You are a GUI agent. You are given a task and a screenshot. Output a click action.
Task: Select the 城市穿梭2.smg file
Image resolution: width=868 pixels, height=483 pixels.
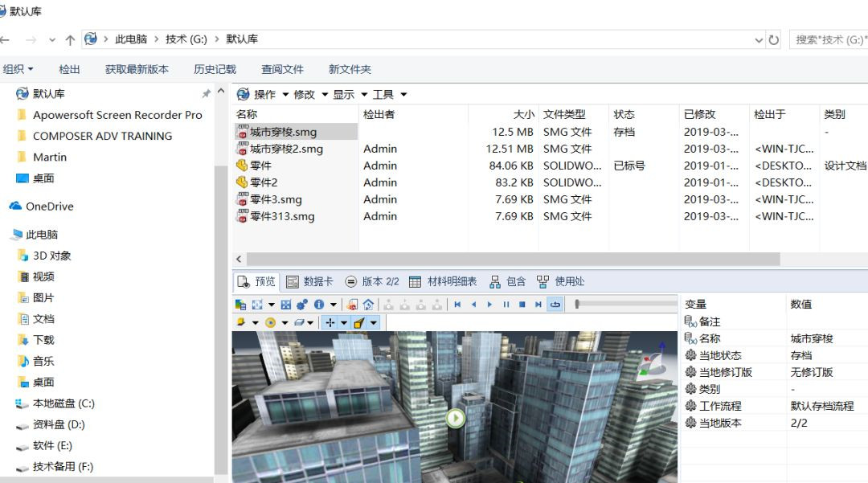(286, 149)
